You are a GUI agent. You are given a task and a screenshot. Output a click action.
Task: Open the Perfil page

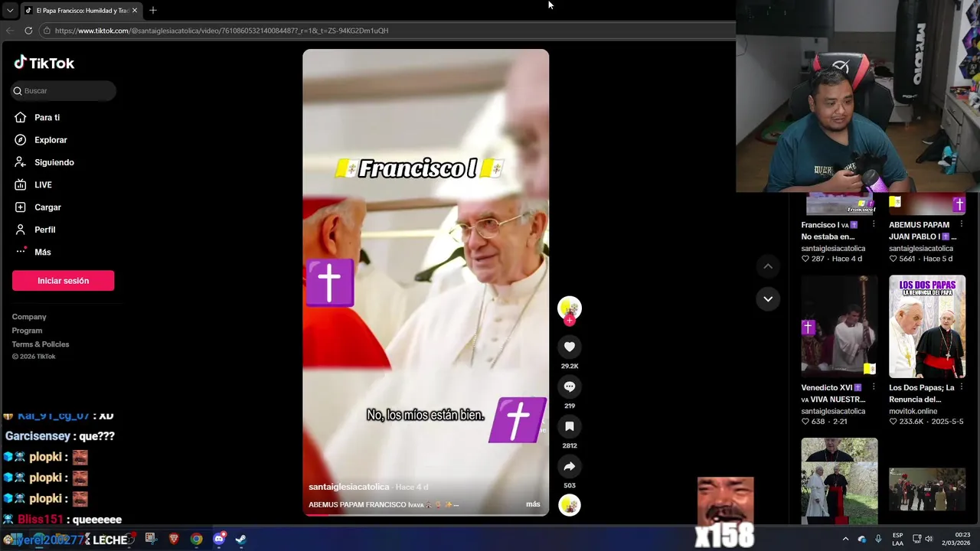[34, 230]
